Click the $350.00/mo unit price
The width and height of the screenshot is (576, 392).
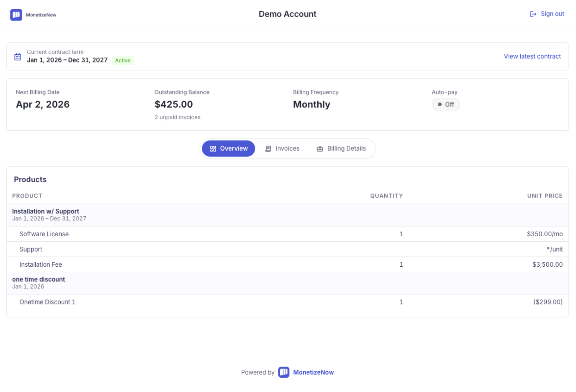click(x=545, y=234)
